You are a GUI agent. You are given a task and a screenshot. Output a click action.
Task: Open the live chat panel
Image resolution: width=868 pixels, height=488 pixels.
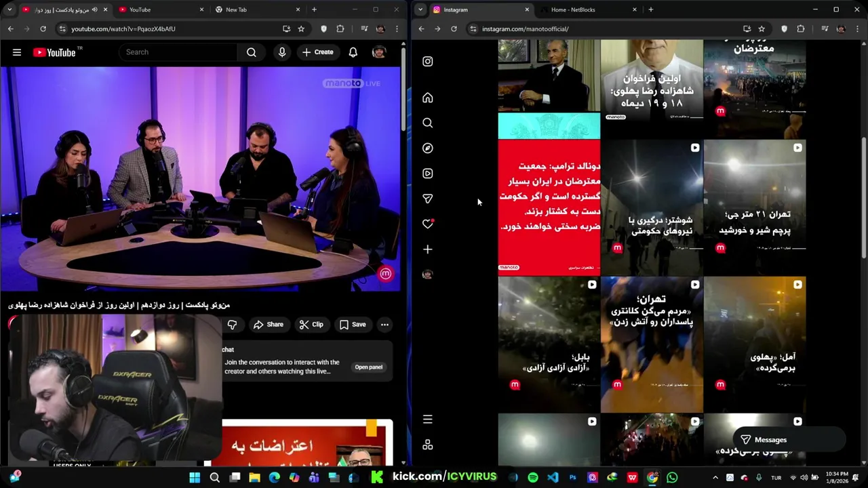pyautogui.click(x=368, y=367)
